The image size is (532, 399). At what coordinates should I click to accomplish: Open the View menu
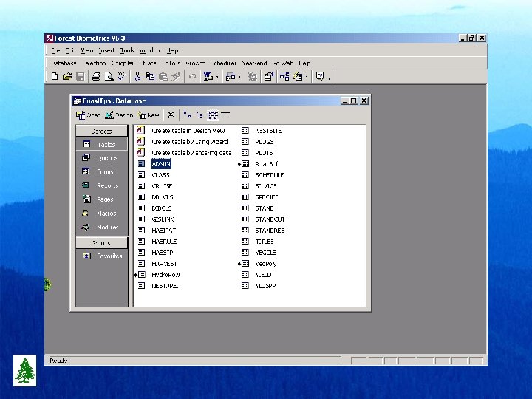87,50
